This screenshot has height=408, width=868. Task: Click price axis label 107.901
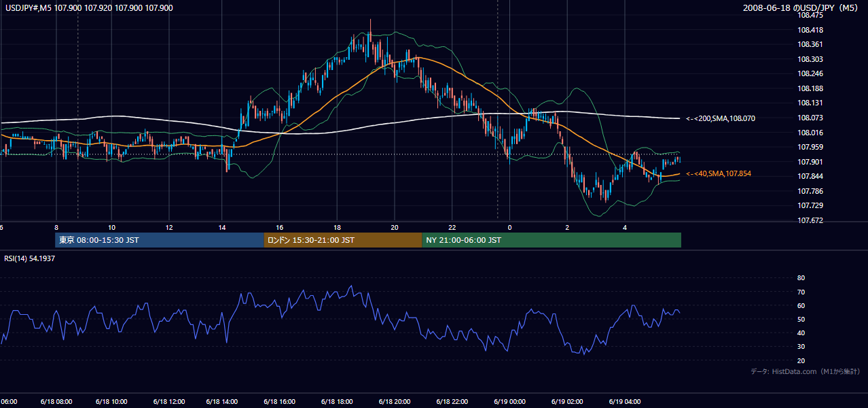[810, 162]
